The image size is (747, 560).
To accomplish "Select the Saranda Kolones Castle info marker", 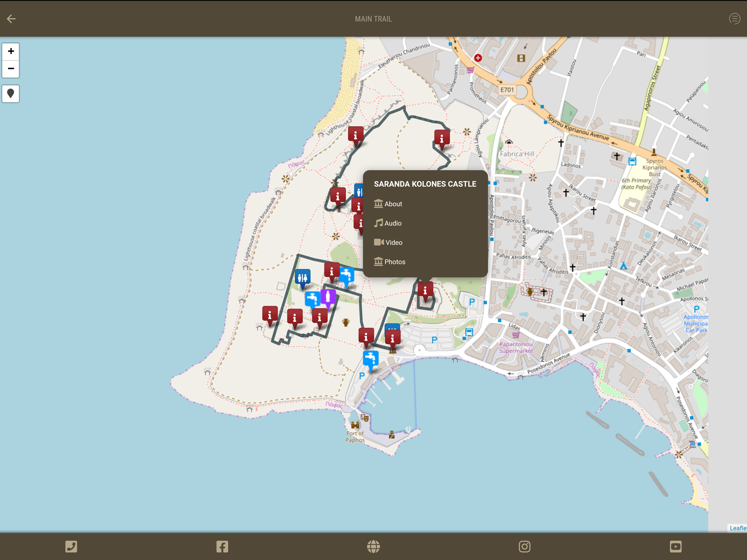I will click(425, 291).
